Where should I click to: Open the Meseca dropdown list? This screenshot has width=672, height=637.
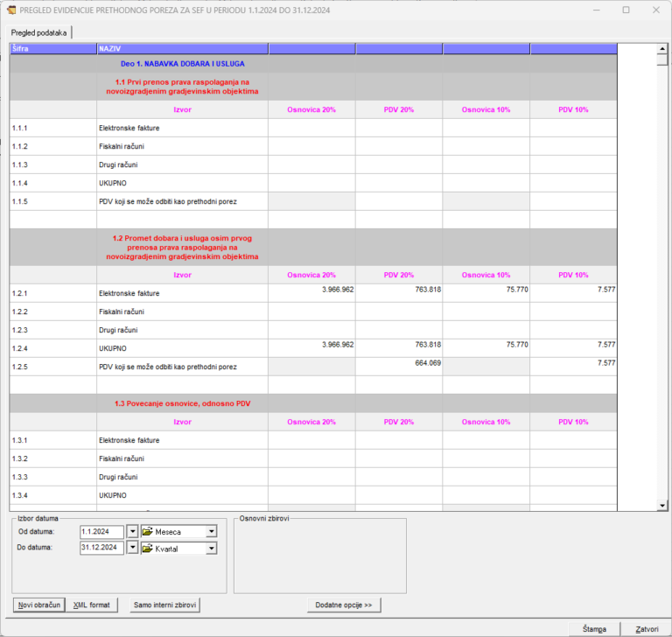pyautogui.click(x=211, y=531)
